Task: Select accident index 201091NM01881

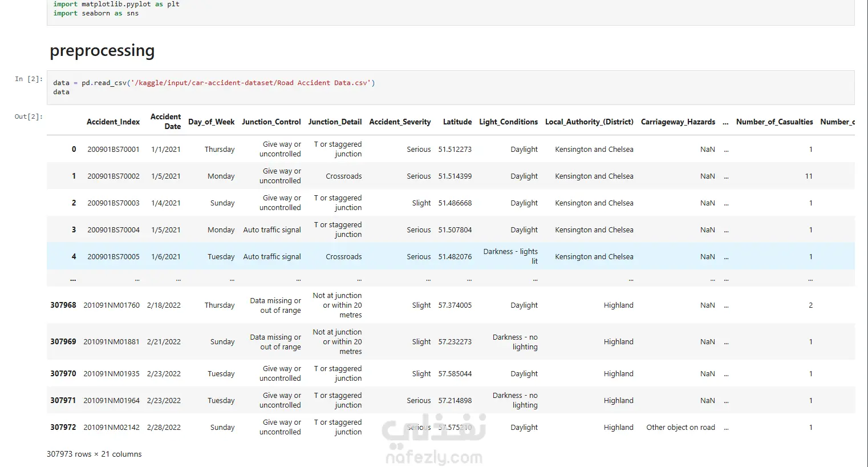Action: [x=111, y=341]
